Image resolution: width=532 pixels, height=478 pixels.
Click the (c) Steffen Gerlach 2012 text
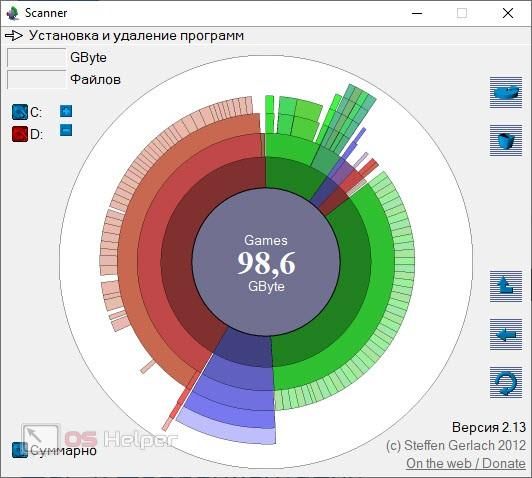click(x=456, y=445)
